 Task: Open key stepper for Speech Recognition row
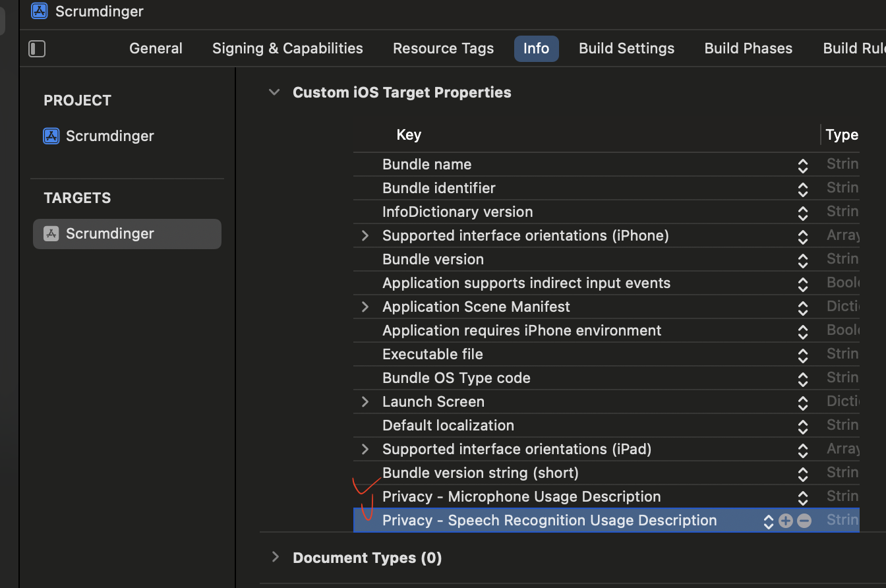(x=768, y=521)
